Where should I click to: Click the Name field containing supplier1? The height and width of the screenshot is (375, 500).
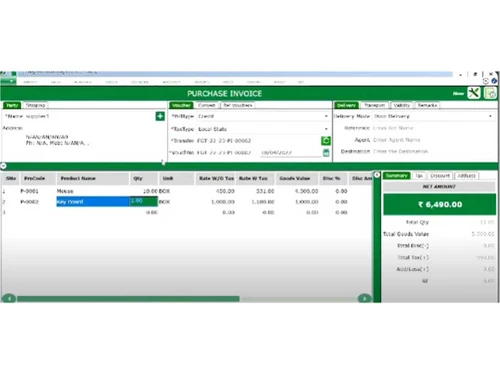89,116
